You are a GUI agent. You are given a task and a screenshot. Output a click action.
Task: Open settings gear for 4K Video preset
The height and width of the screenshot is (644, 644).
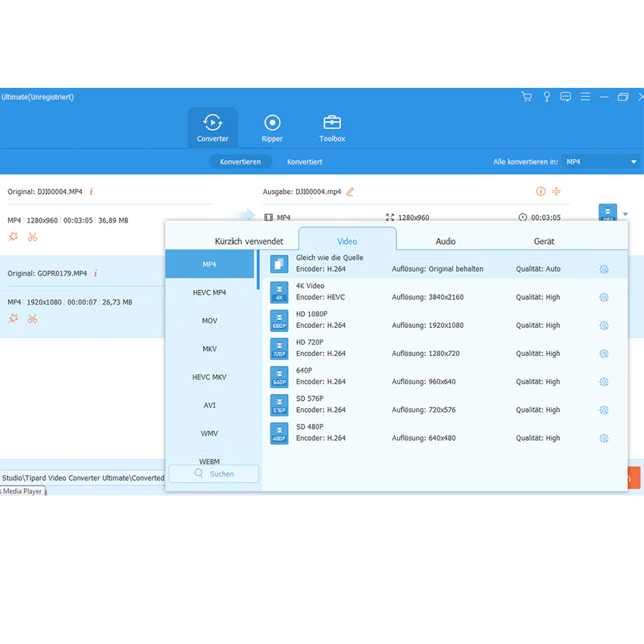click(604, 297)
